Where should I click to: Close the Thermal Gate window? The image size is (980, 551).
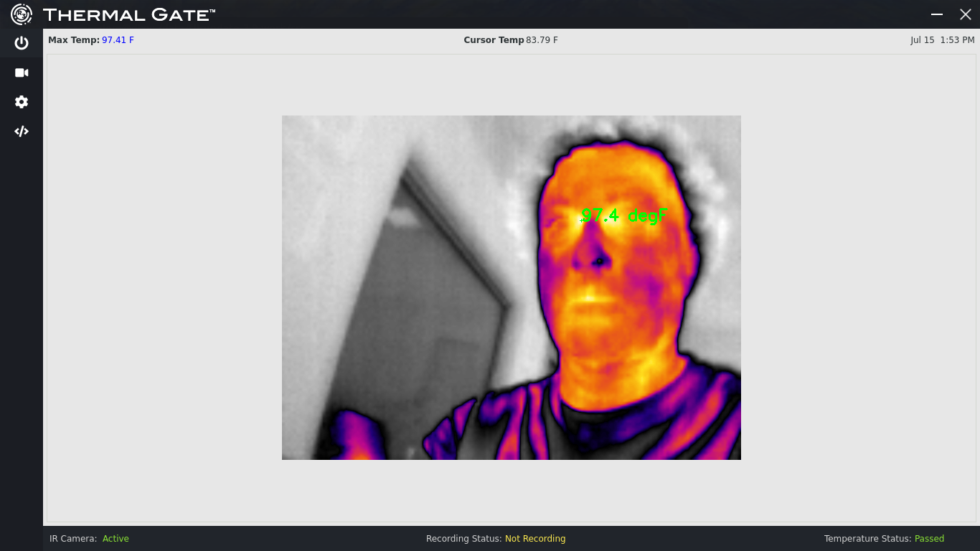pos(965,14)
